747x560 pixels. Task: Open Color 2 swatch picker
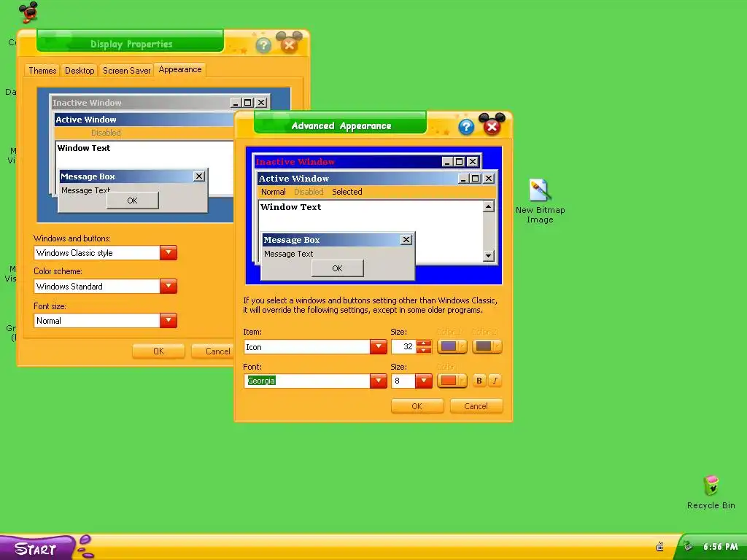click(x=487, y=346)
